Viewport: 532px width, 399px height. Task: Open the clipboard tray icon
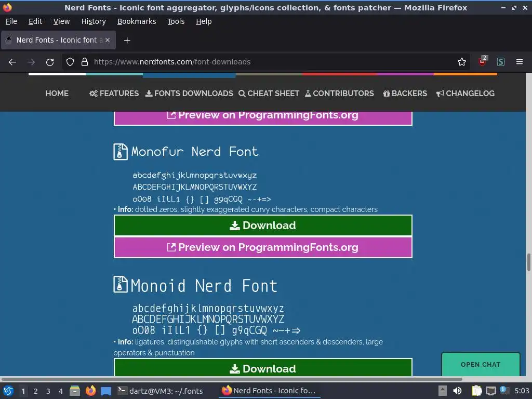[x=476, y=391]
